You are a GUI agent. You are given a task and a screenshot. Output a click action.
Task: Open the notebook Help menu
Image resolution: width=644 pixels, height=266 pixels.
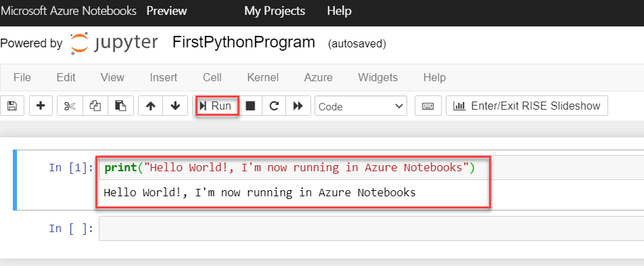click(434, 77)
